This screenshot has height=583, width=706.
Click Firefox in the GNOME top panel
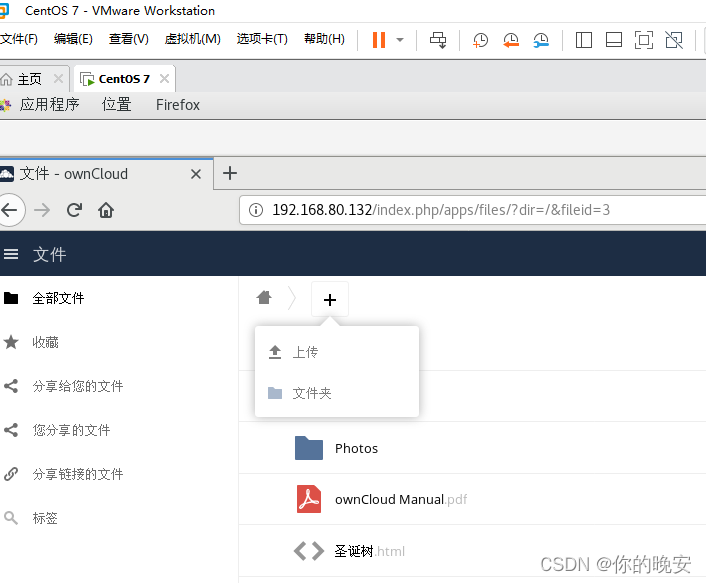point(177,104)
